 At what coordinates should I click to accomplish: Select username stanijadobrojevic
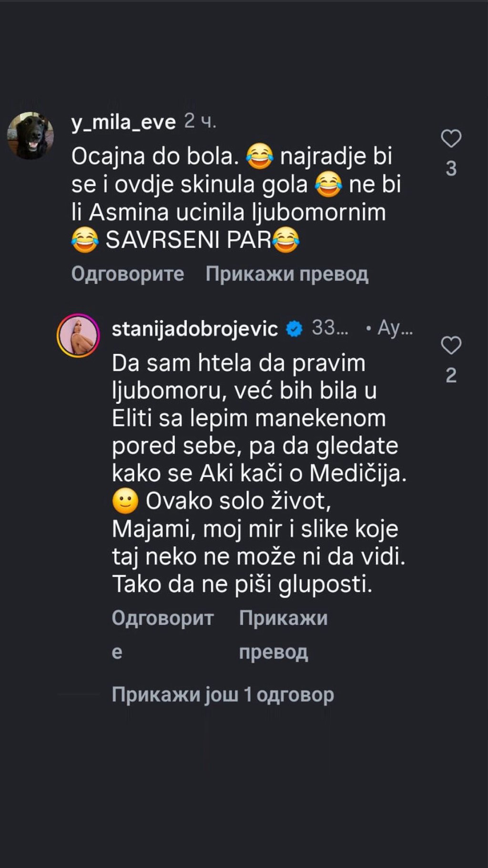click(x=195, y=328)
